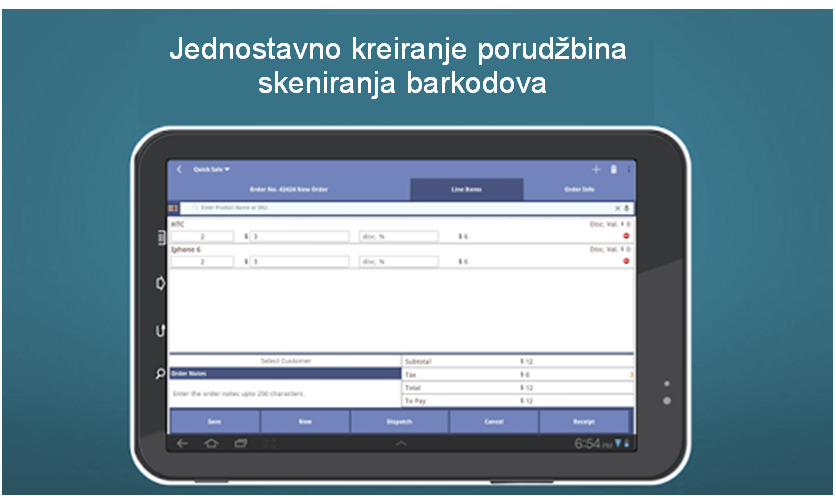Click the barcode scan icon beside search

click(x=172, y=207)
